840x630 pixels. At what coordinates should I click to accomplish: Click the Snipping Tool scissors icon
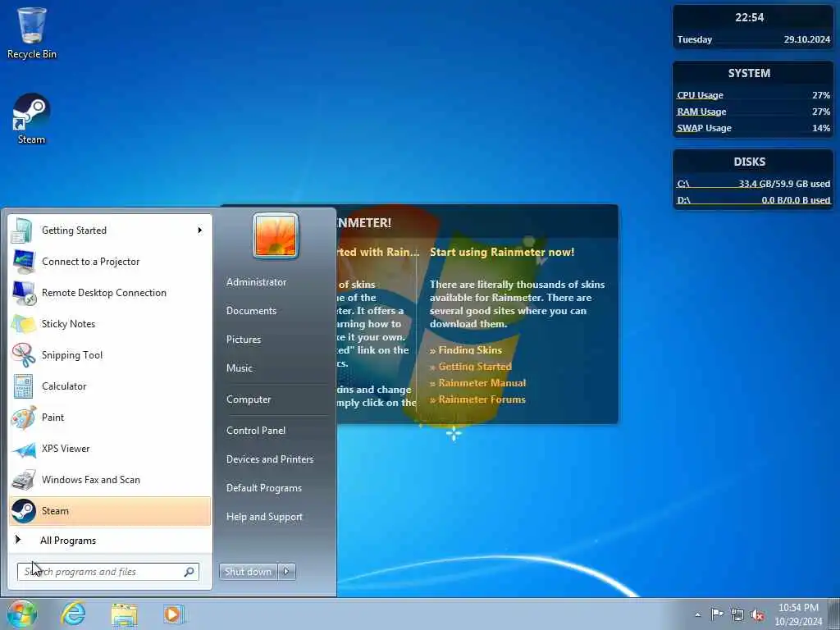point(24,354)
